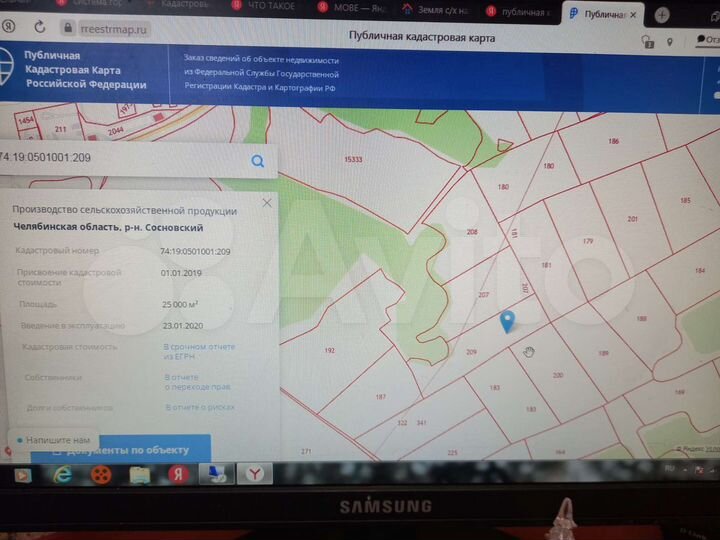Launch Yandex Browser from the taskbar
Screen dimensions: 720x540
pyautogui.click(x=255, y=474)
